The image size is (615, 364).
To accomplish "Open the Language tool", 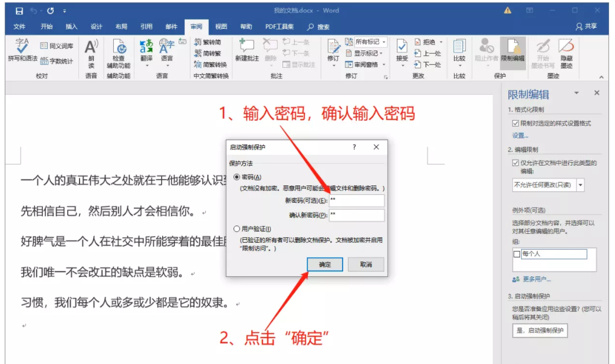I will point(167,53).
